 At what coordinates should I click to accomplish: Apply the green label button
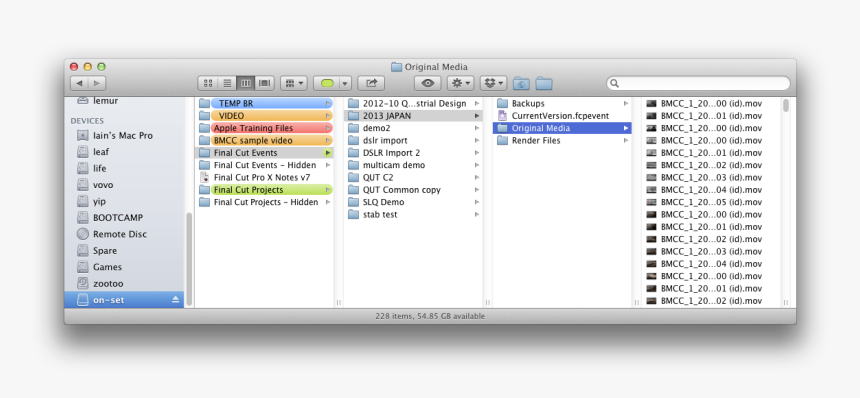click(x=327, y=83)
